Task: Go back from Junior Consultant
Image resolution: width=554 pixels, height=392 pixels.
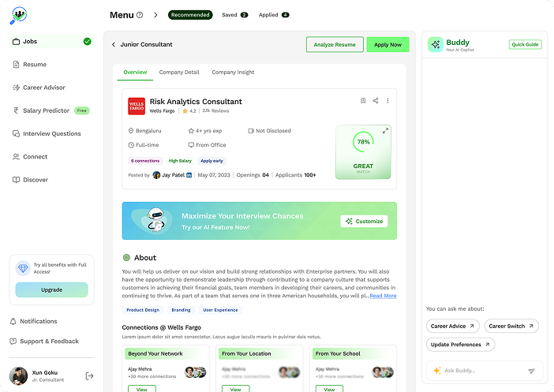Action: click(114, 44)
